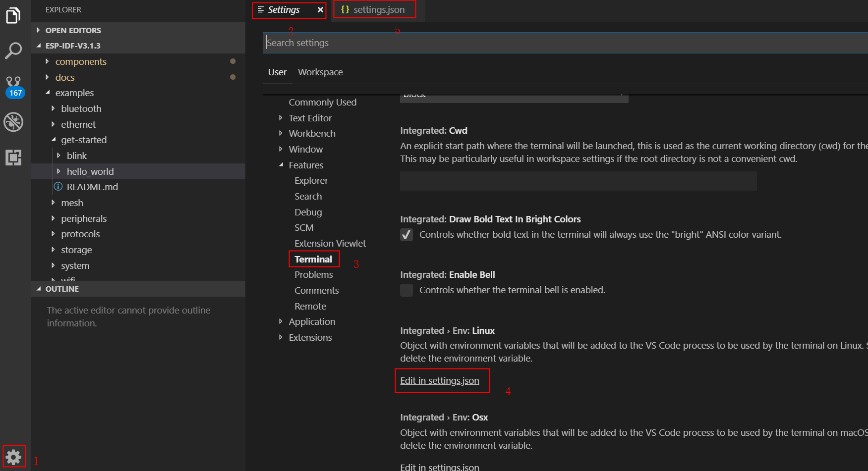
Task: Enable the terminal bell checkbox
Action: click(406, 290)
